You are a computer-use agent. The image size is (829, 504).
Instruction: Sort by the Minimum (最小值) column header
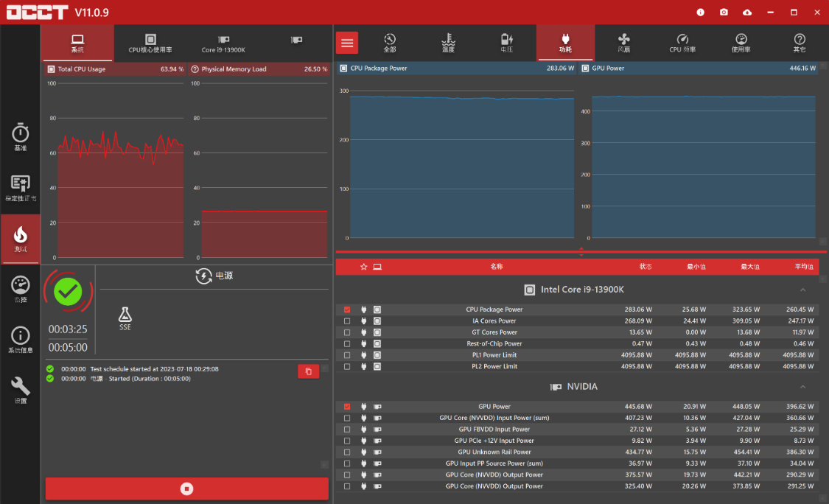coord(696,267)
